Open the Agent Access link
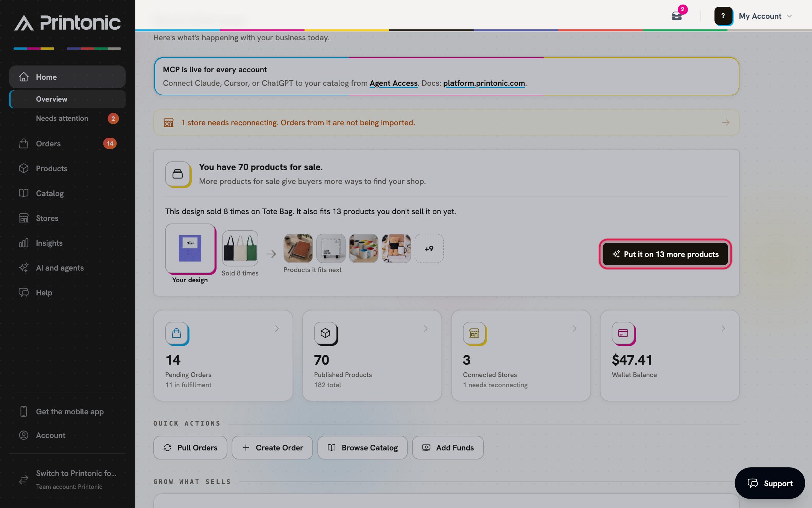This screenshot has height=508, width=812. pos(393,83)
